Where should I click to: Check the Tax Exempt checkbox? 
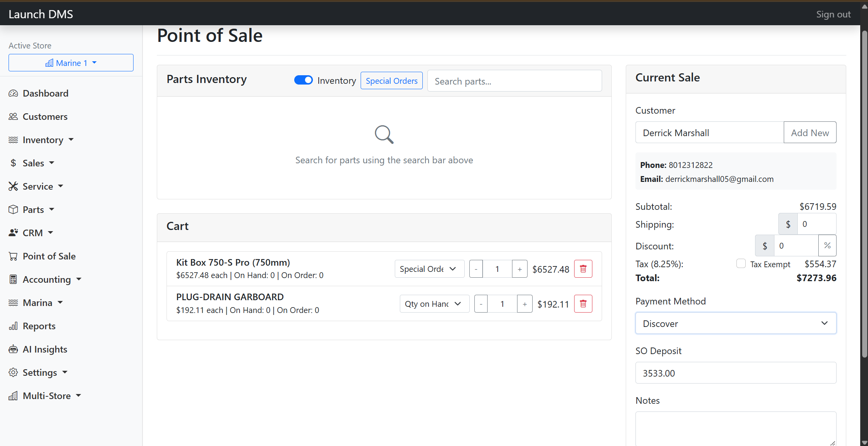coord(741,264)
